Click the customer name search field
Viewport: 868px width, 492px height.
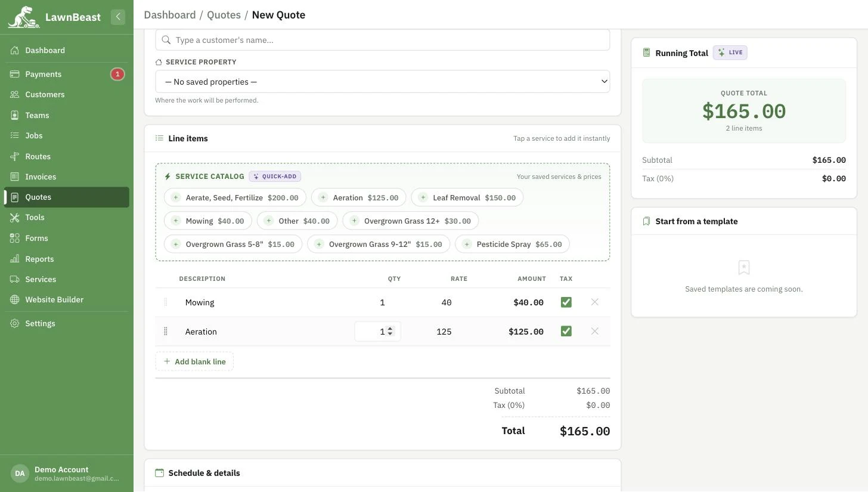pyautogui.click(x=383, y=40)
